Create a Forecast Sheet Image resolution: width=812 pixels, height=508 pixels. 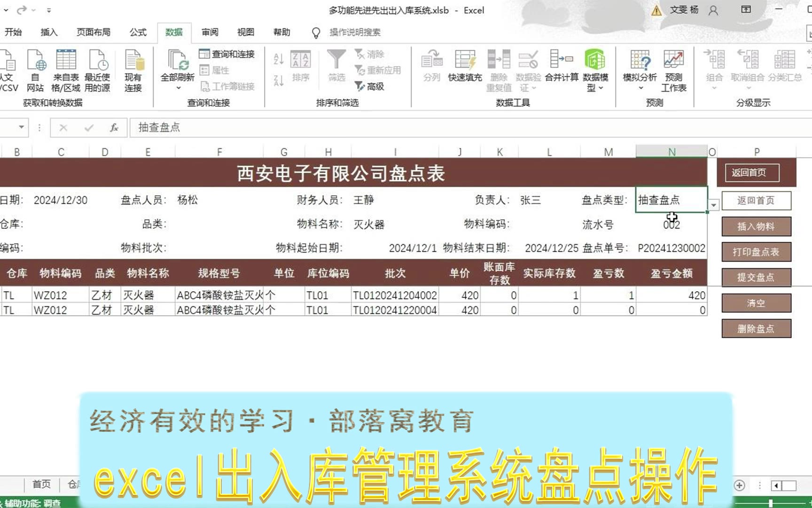click(674, 71)
